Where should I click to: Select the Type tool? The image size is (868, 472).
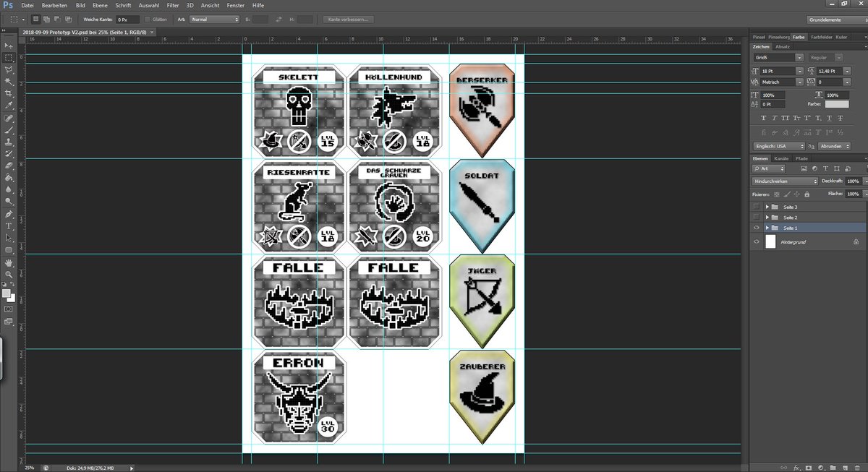(9, 226)
